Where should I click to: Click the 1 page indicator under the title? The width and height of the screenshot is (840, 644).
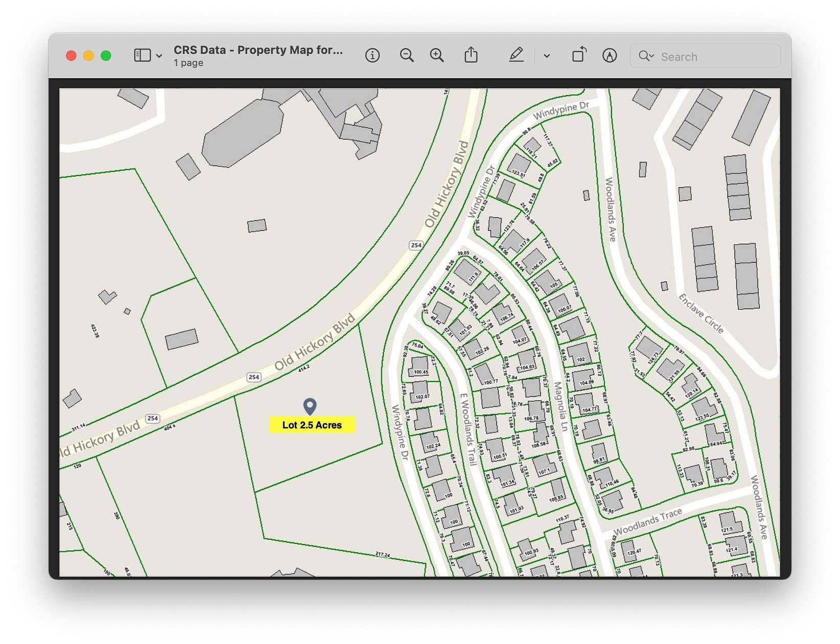pyautogui.click(x=188, y=62)
